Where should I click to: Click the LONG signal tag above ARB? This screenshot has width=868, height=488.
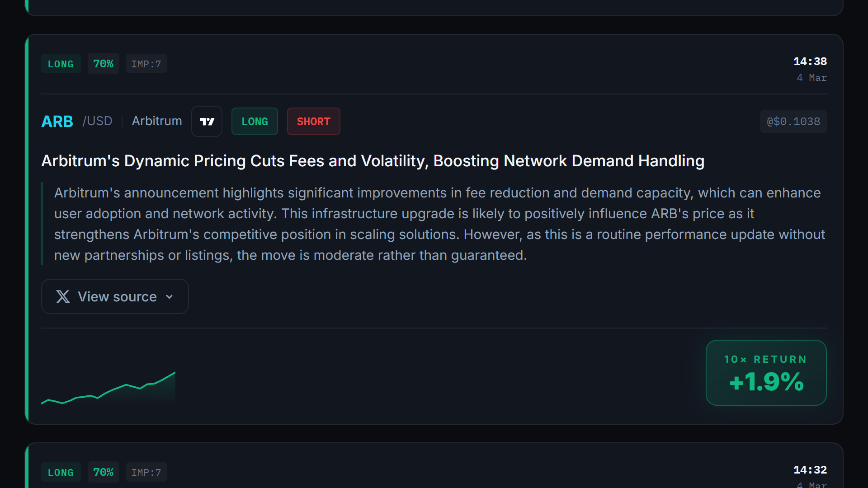point(61,64)
